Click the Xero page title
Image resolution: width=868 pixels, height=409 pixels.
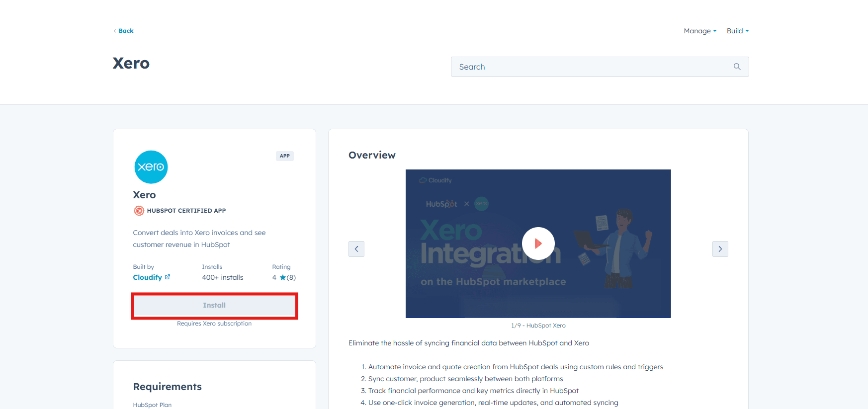pyautogui.click(x=131, y=63)
